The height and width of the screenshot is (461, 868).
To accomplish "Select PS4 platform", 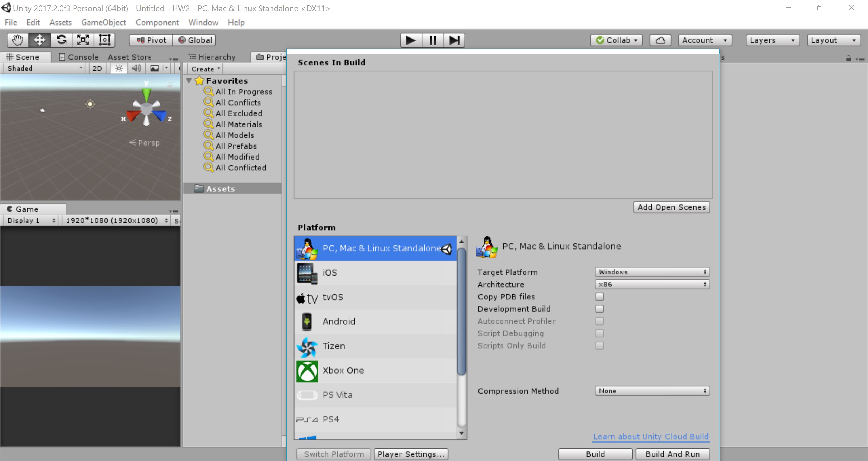I will [x=375, y=419].
